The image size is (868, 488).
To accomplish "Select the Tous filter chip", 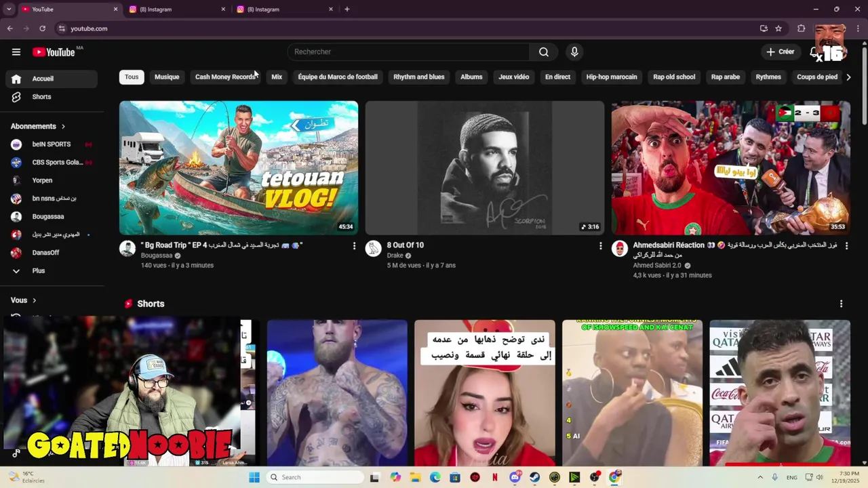I will coord(132,77).
